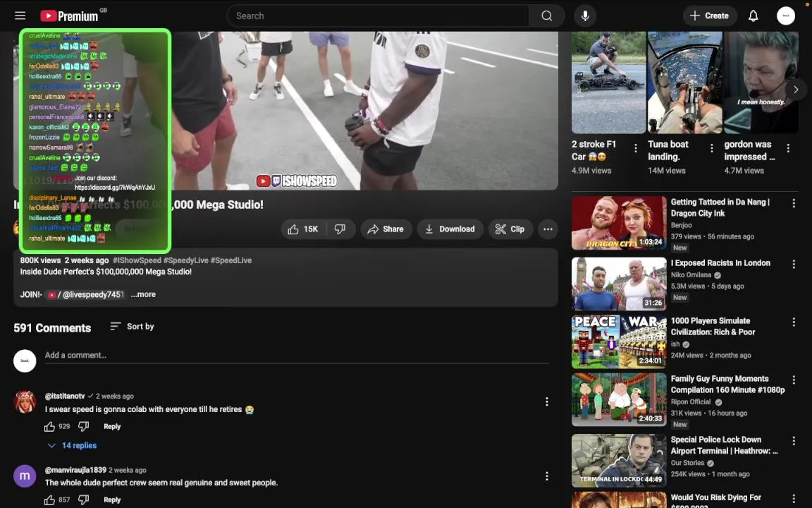The image size is (812, 508).
Task: Click the @manviraujla1839 username
Action: (x=75, y=470)
